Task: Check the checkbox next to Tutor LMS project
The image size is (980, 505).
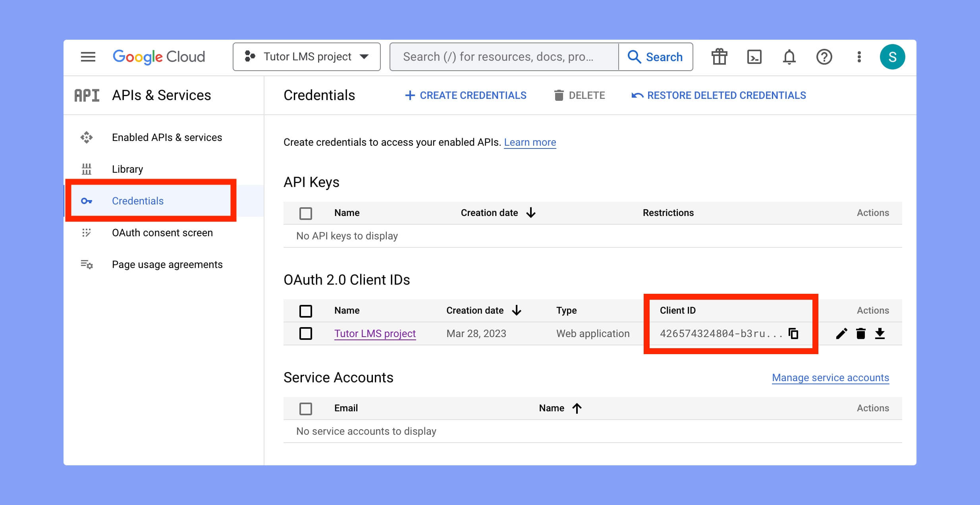Action: [306, 333]
